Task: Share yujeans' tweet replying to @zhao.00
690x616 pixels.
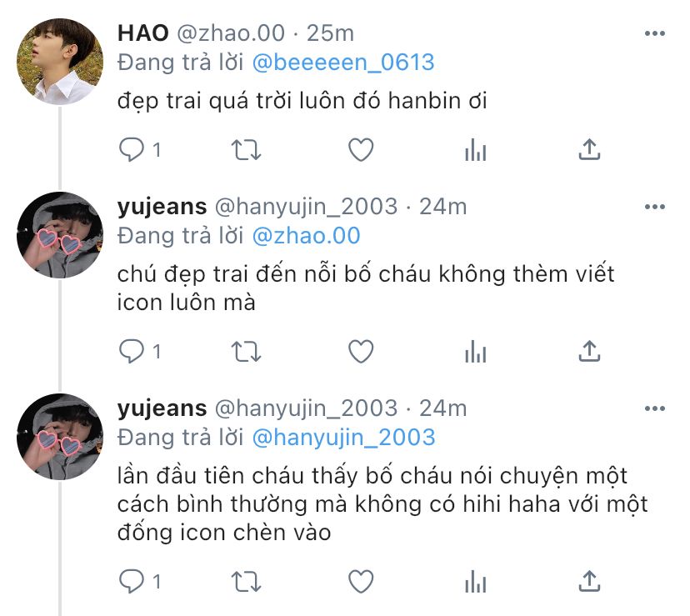Action: (590, 352)
